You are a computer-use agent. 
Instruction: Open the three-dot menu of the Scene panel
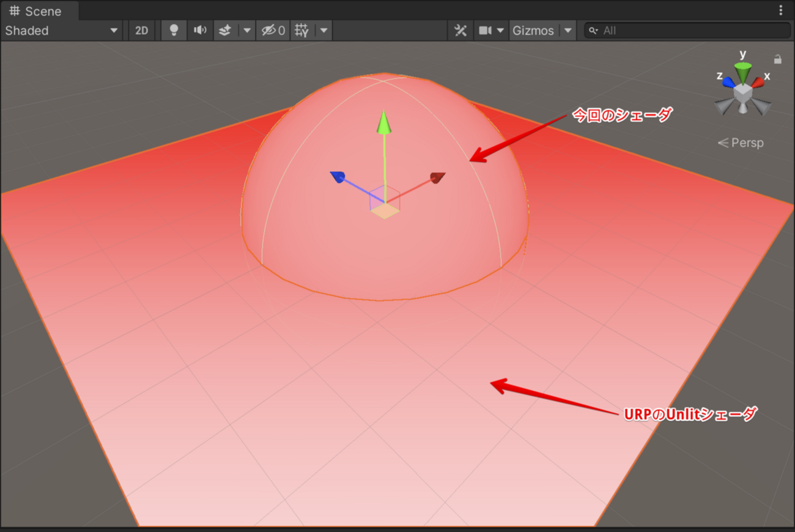(x=780, y=10)
